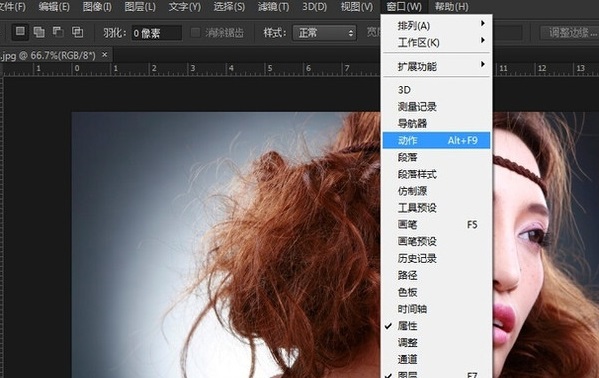The height and width of the screenshot is (378, 599).
Task: Select the Subtract from Selection icon
Action: point(58,32)
